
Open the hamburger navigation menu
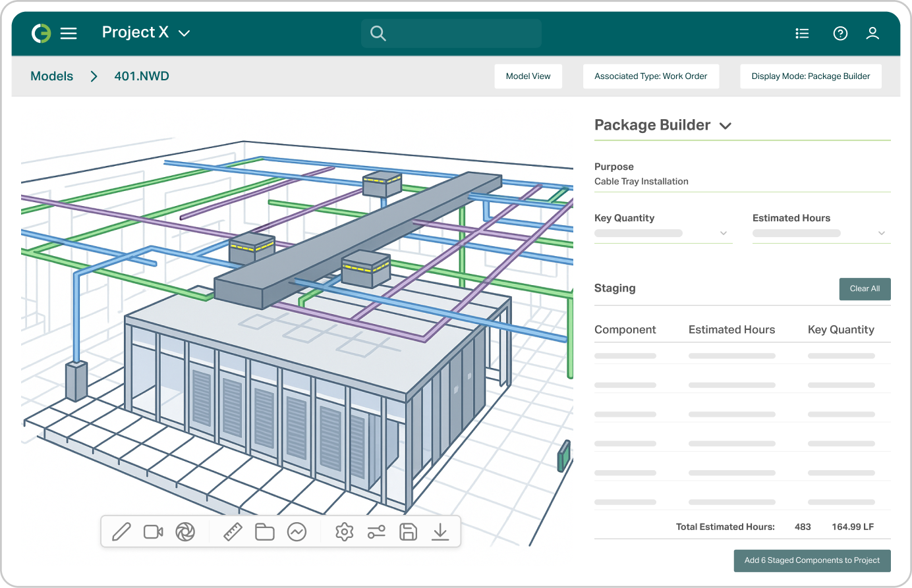tap(69, 33)
